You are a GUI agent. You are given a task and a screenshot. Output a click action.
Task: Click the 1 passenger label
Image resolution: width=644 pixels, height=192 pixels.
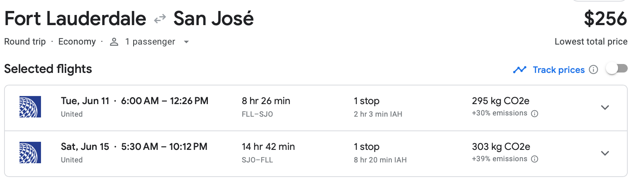tap(150, 42)
